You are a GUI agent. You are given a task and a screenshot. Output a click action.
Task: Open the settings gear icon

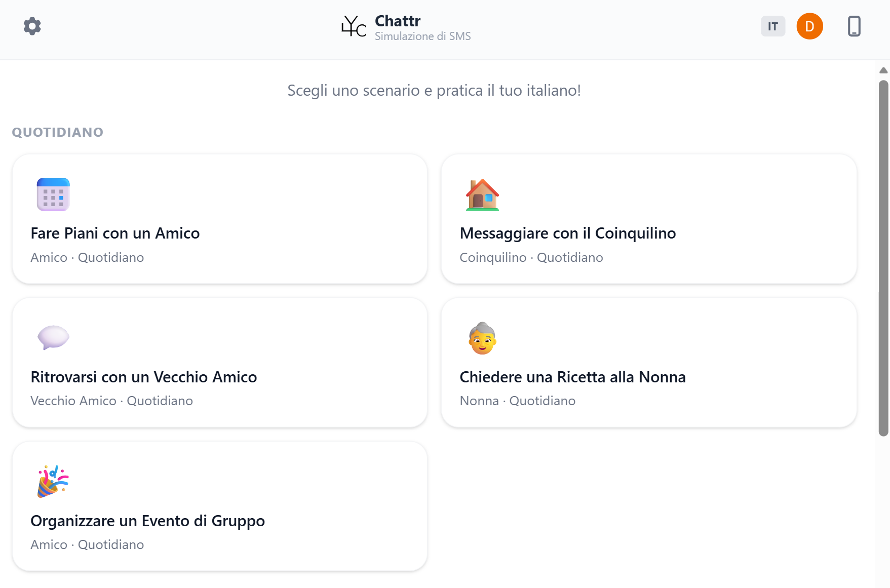point(32,26)
